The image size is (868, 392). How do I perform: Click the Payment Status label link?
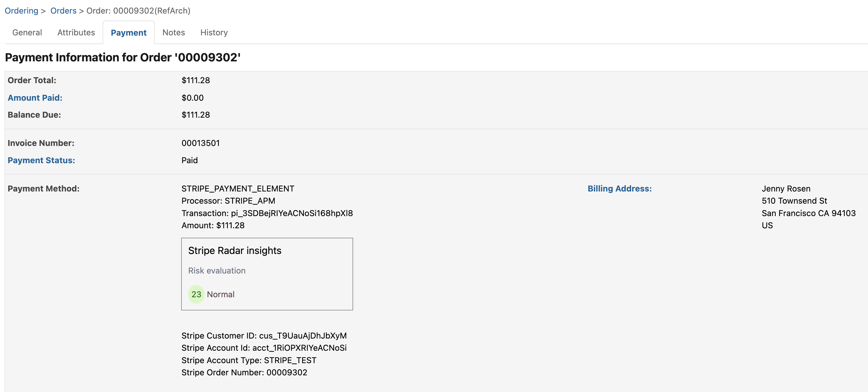(41, 160)
